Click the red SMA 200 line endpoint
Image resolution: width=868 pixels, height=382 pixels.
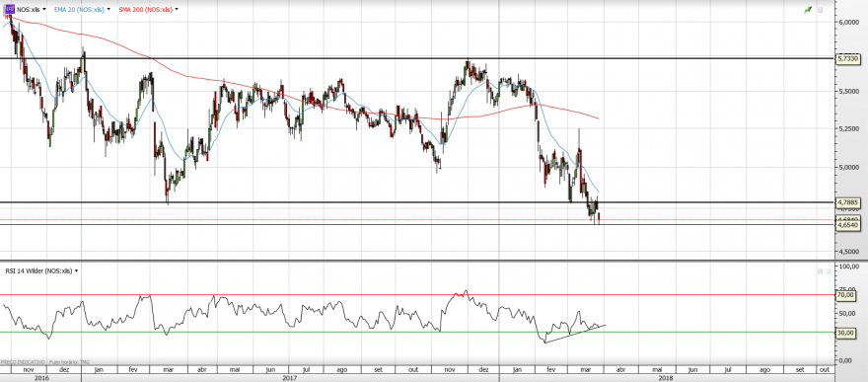click(599, 118)
